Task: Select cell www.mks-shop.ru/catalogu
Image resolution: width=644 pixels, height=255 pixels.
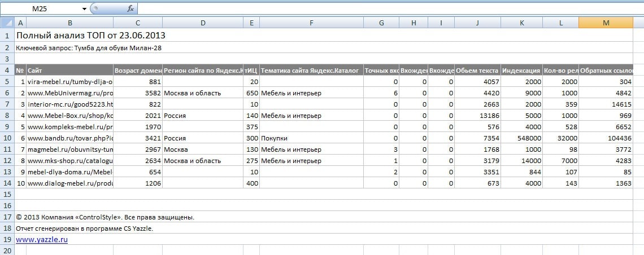Action: click(x=70, y=161)
